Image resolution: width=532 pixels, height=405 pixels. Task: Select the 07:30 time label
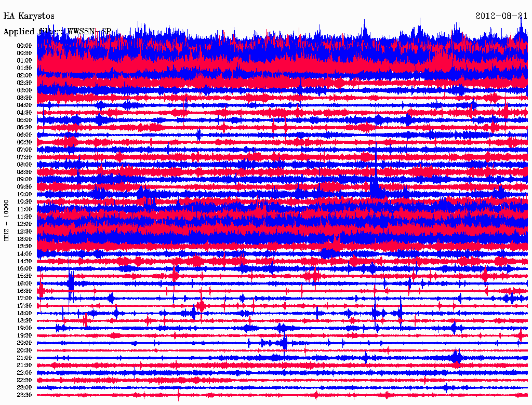point(24,157)
